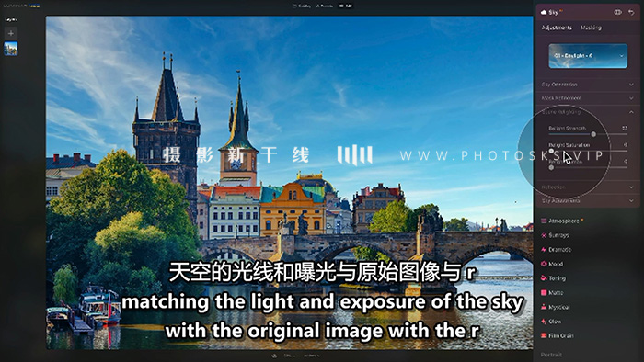Click the add layer plus icon

(x=11, y=33)
